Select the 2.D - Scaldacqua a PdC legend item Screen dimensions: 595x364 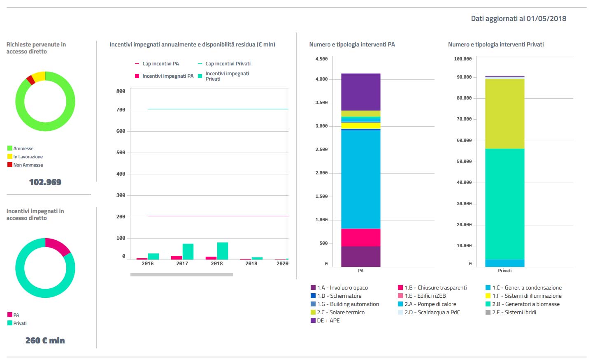click(429, 313)
